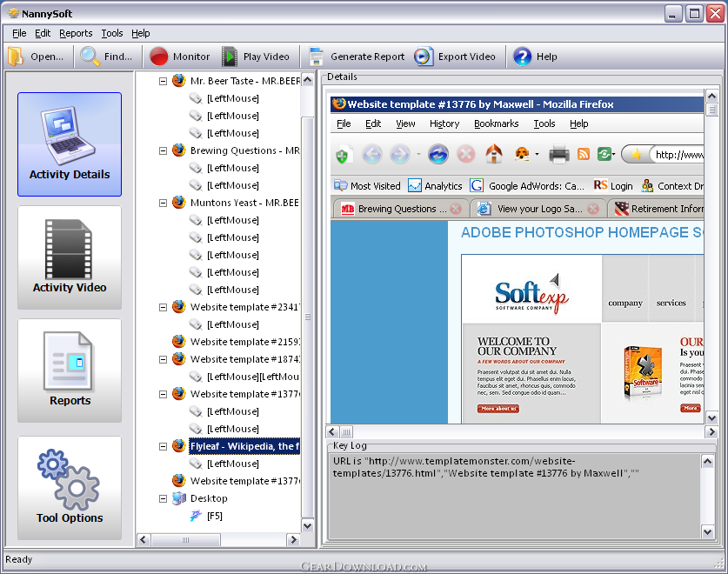Start the red Monitor recording icon
The width and height of the screenshot is (728, 574).
159,57
